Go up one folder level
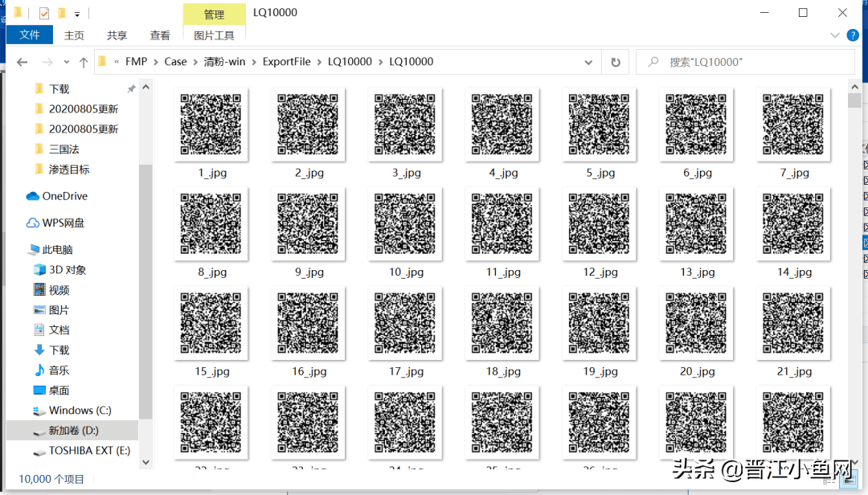This screenshot has width=868, height=495. 84,62
